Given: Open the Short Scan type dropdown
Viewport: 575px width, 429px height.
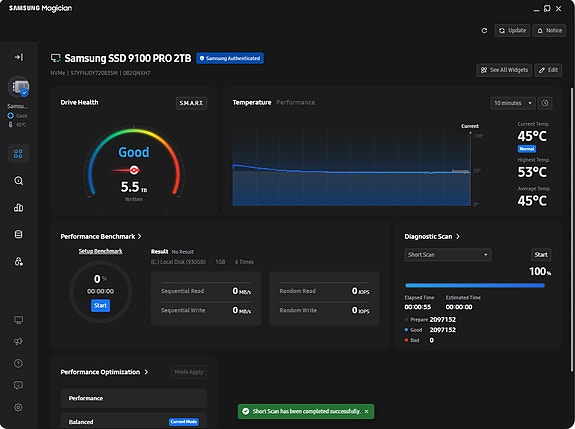Looking at the screenshot, I should (448, 254).
